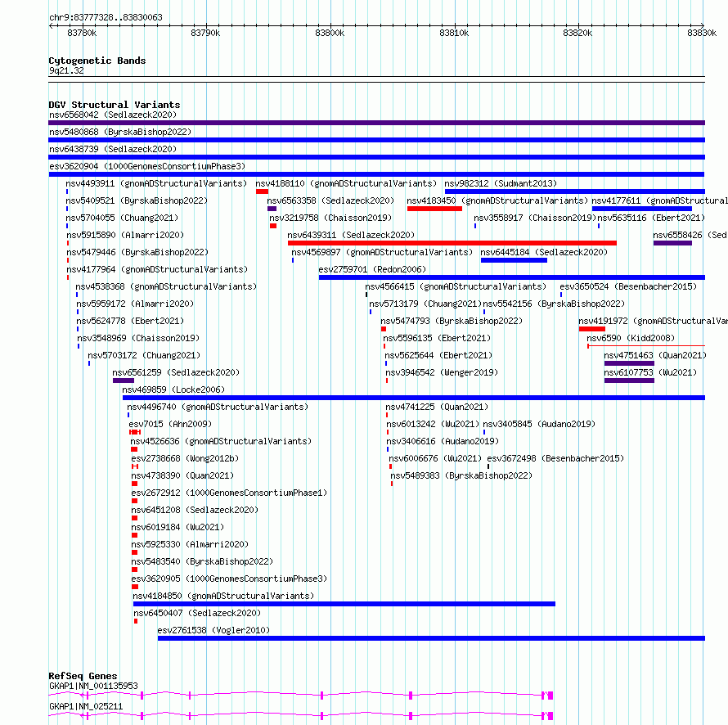728x725 pixels.
Task: Click the red bar under nsv4188110
Action: point(262,191)
